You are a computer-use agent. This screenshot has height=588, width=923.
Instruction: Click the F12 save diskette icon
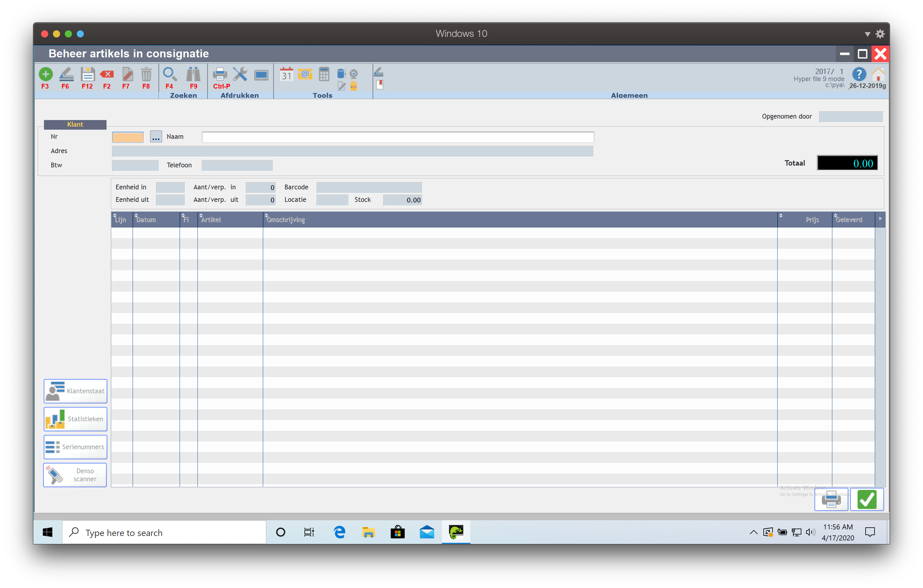pos(87,74)
